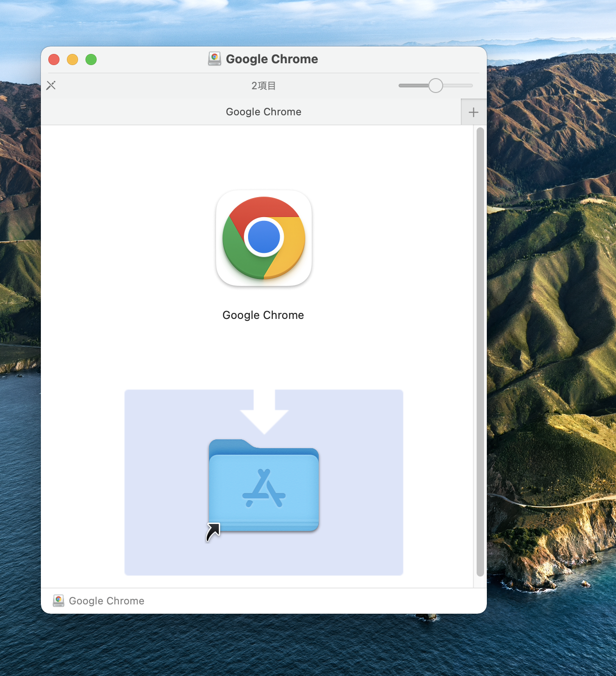This screenshot has width=616, height=676.
Task: Select the Applications folder alias
Action: pos(264,486)
